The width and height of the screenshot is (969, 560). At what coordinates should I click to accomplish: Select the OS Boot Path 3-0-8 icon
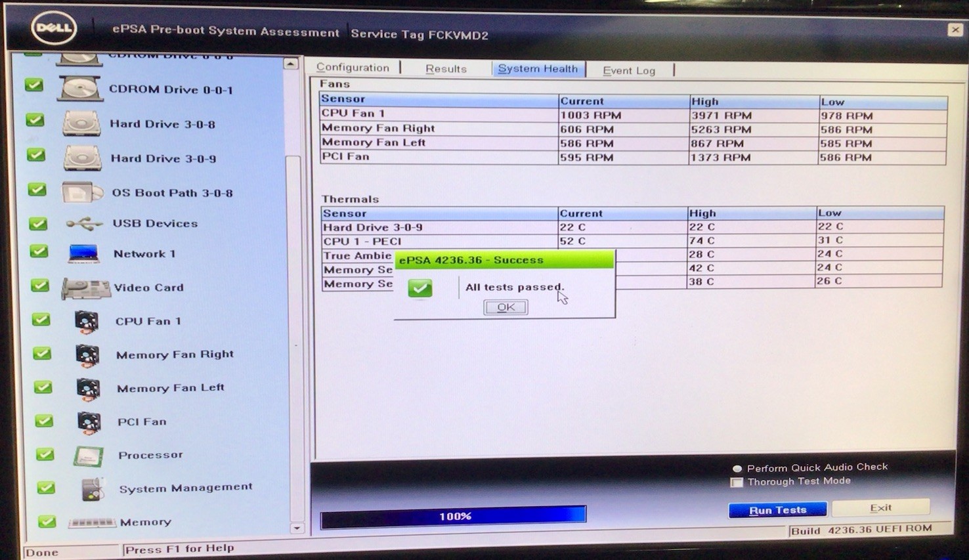82,192
